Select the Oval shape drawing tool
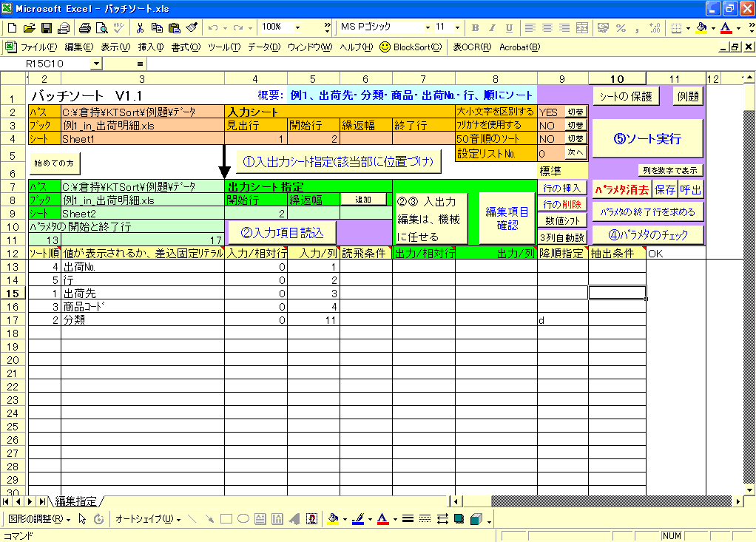Screen dimensions: 756x542 pyautogui.click(x=243, y=519)
